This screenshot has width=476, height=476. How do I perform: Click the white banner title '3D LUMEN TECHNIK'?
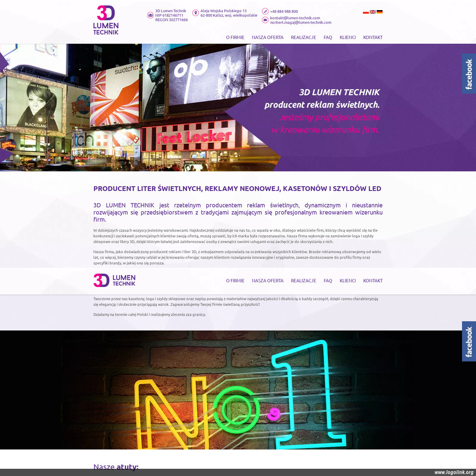click(340, 92)
